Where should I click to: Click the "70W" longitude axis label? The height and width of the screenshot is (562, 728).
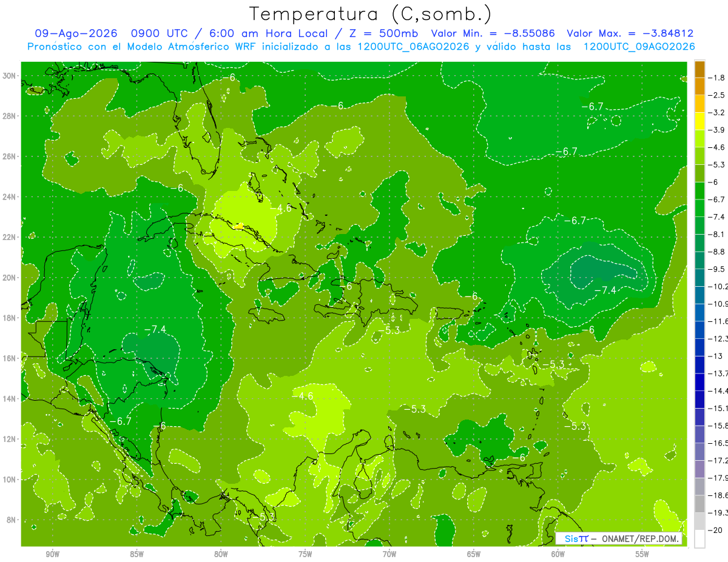(x=389, y=554)
